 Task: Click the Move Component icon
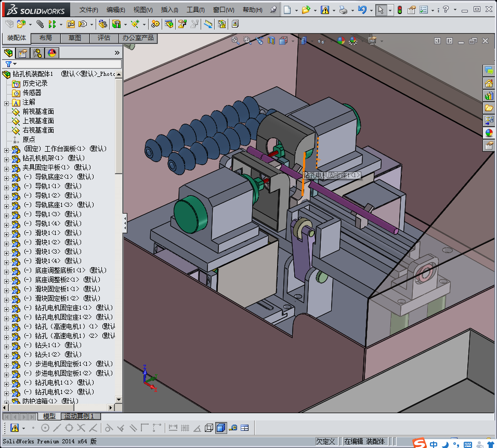pyautogui.click(x=83, y=24)
